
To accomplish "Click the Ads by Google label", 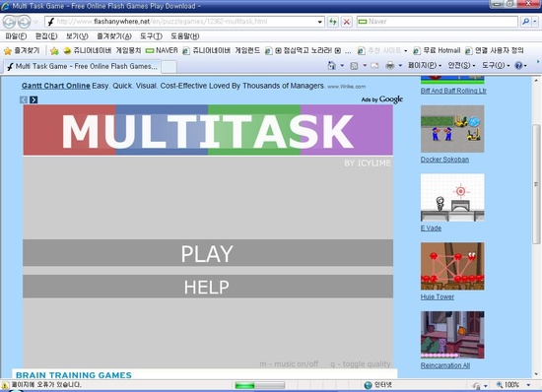I will [382, 99].
